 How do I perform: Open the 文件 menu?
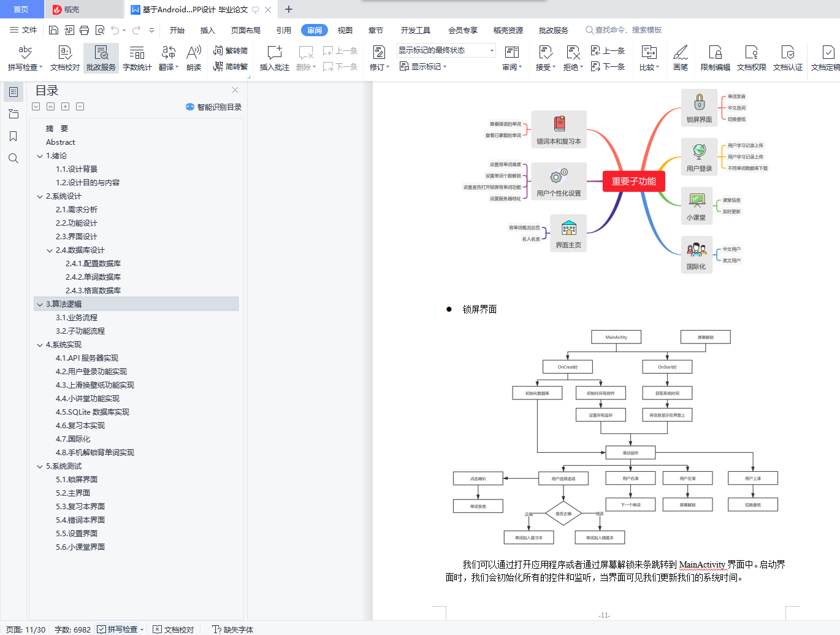pyautogui.click(x=23, y=30)
